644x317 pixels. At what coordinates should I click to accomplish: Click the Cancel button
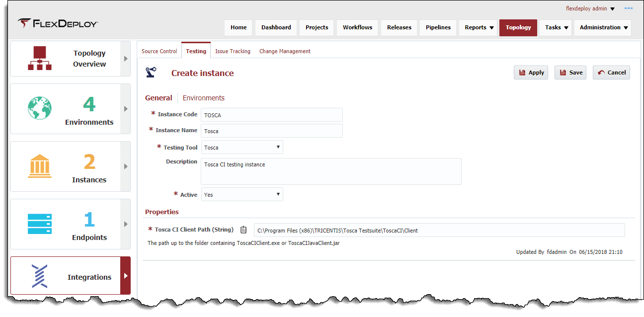click(611, 73)
